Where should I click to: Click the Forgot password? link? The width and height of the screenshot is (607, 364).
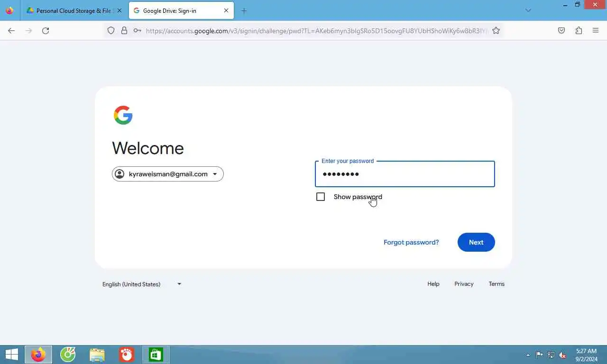click(x=411, y=242)
